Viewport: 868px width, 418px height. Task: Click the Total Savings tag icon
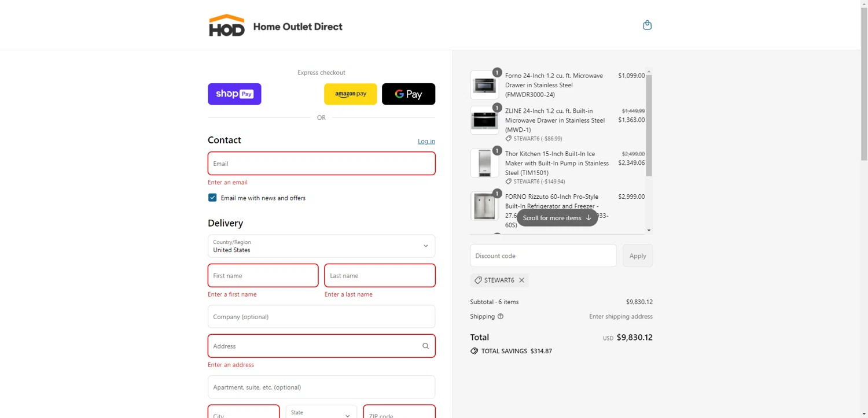(474, 351)
